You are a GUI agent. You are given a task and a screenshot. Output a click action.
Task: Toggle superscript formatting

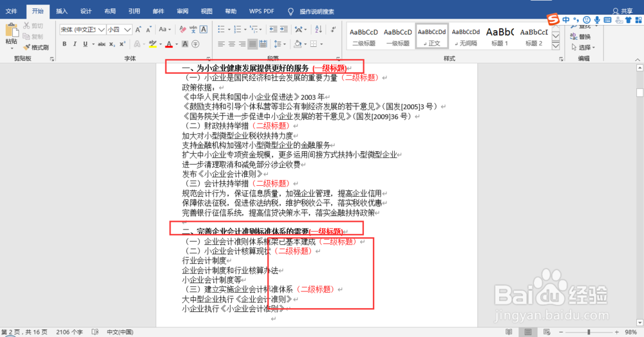[x=122, y=44]
